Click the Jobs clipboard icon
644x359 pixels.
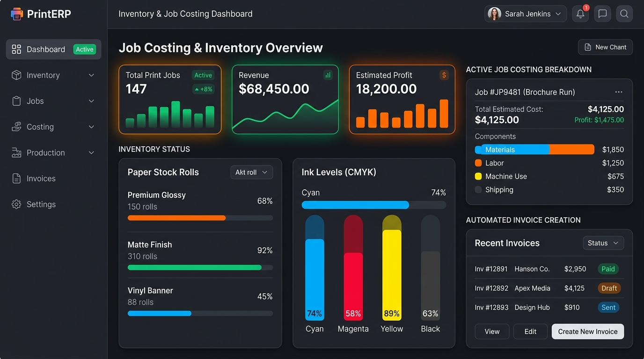click(16, 101)
